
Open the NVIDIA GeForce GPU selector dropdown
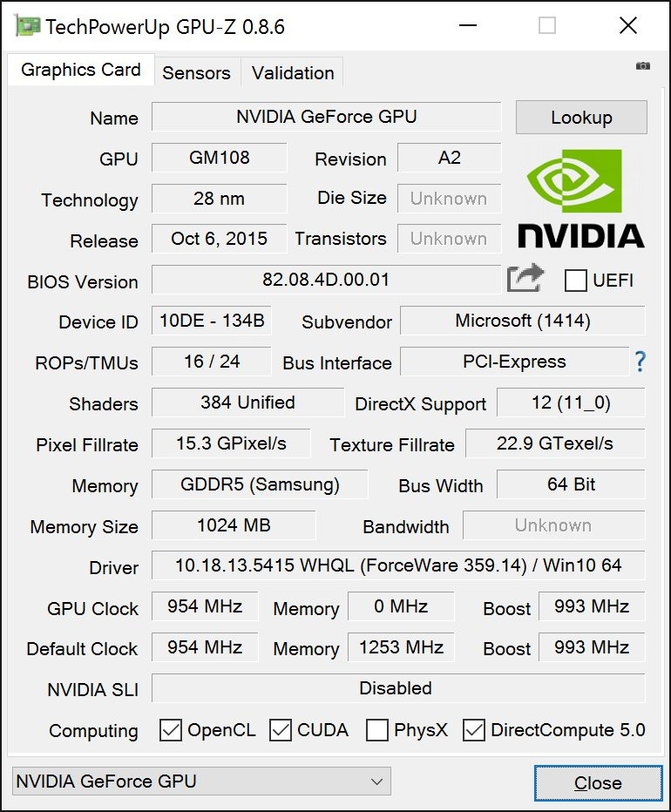[201, 781]
